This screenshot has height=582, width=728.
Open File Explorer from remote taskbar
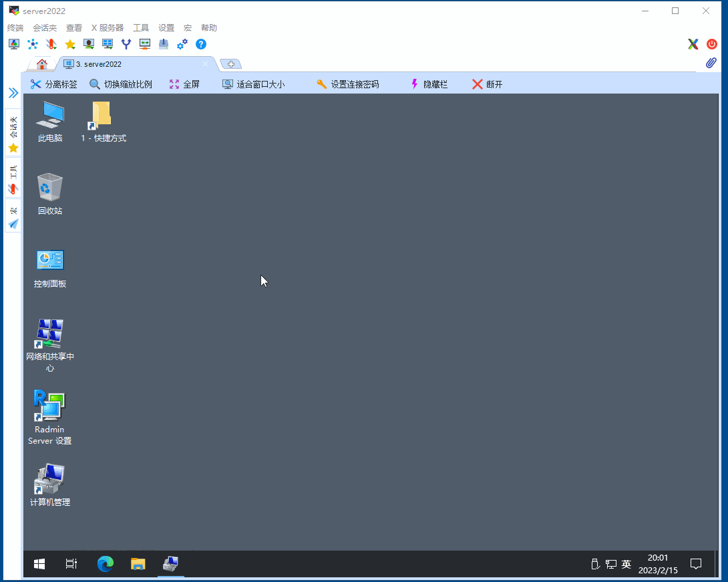click(138, 564)
